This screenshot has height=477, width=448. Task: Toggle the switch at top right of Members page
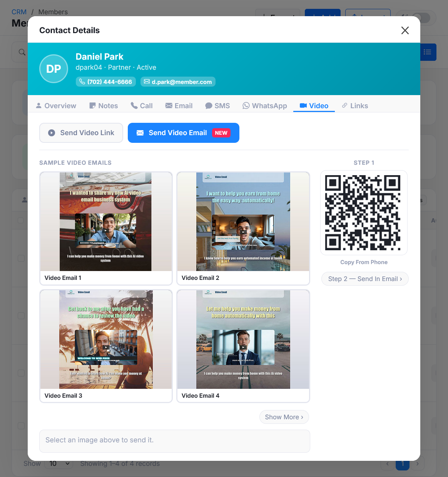point(421,18)
